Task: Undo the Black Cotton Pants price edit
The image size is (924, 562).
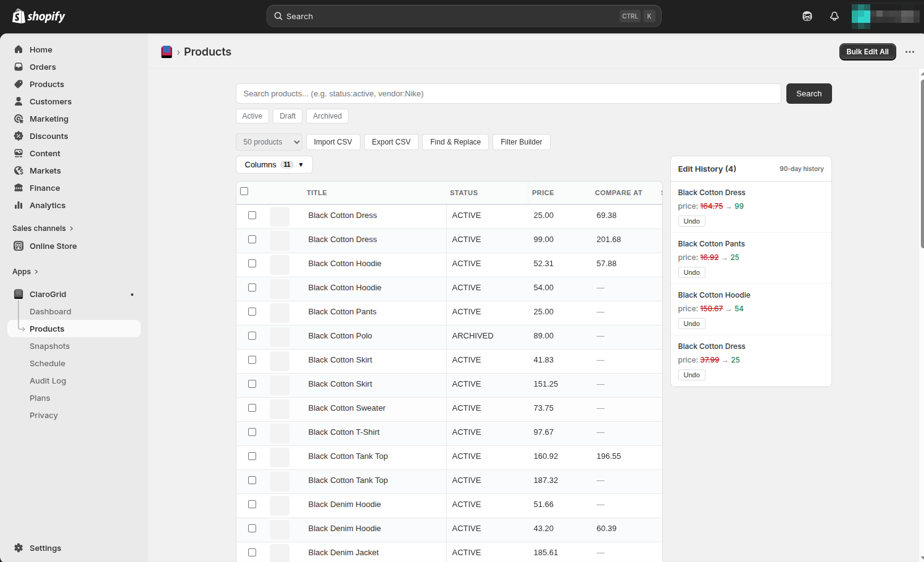Action: pyautogui.click(x=691, y=272)
